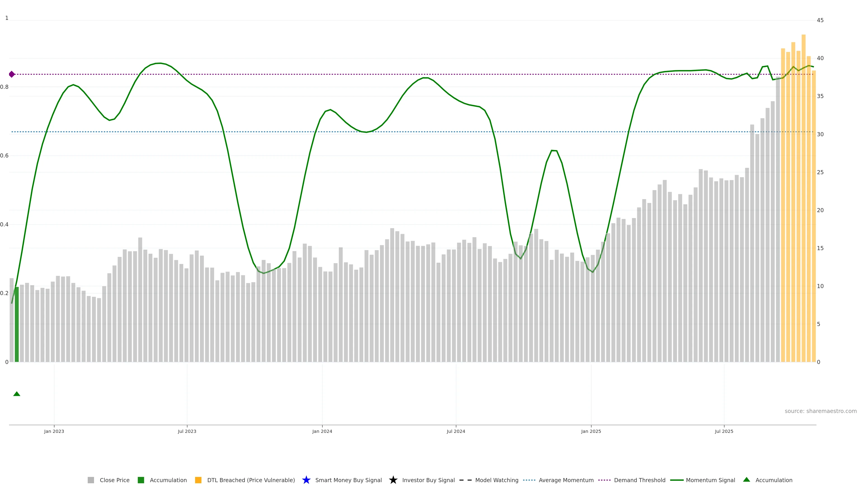
Task: Click the purple Demand Threshold legend line
Action: pos(604,480)
